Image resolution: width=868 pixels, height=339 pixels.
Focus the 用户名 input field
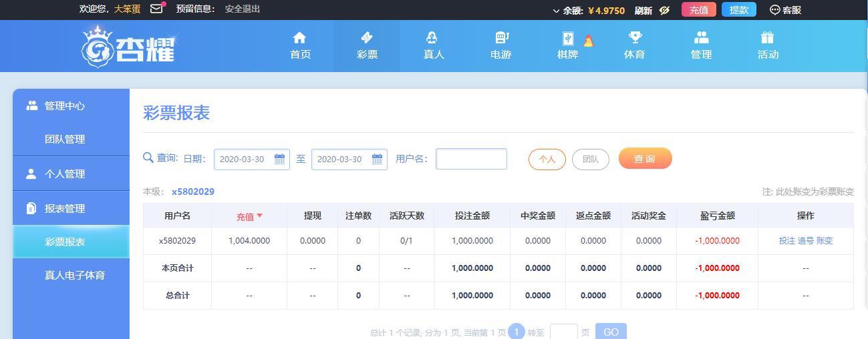(x=471, y=159)
